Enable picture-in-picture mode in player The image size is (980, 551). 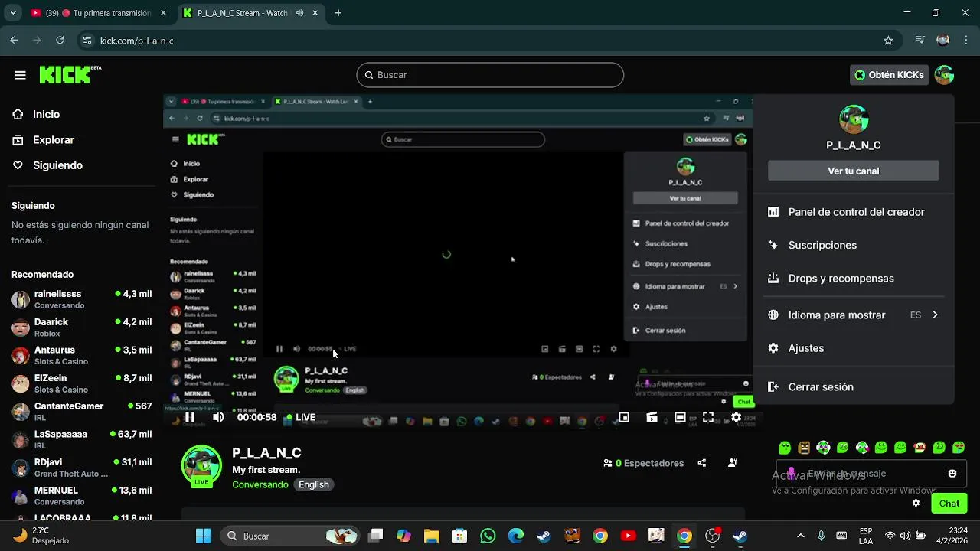624,417
